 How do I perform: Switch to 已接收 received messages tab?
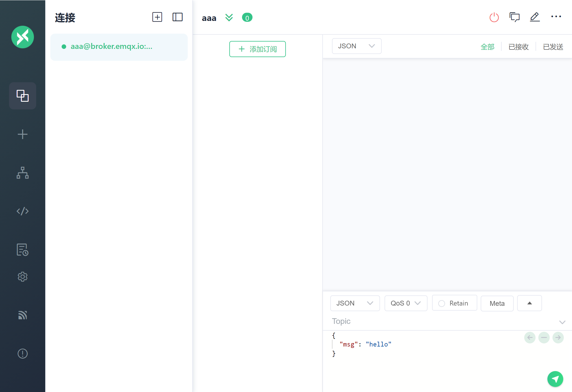click(518, 47)
